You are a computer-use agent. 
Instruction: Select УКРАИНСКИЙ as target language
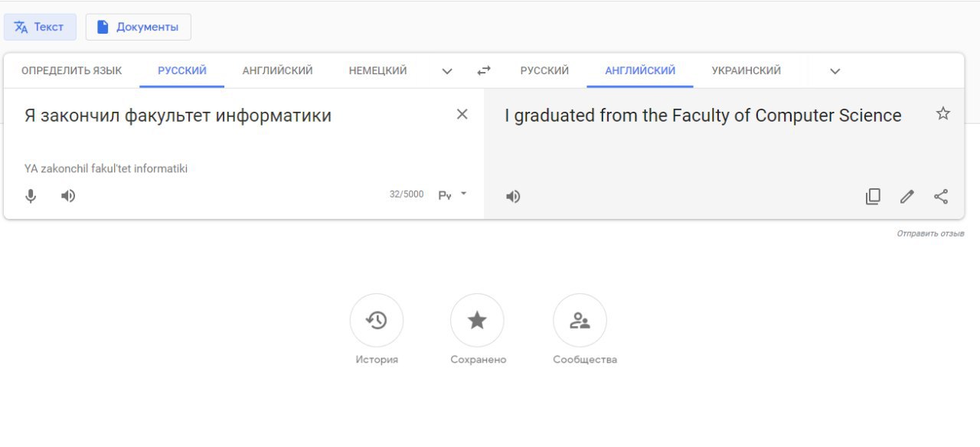pyautogui.click(x=746, y=70)
